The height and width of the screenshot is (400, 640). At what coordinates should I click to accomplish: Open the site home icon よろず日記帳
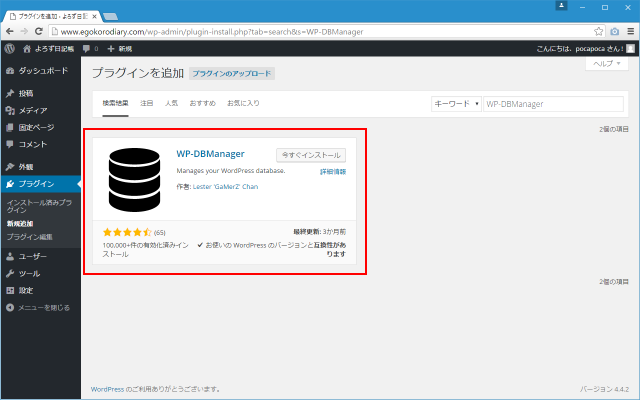click(x=49, y=49)
